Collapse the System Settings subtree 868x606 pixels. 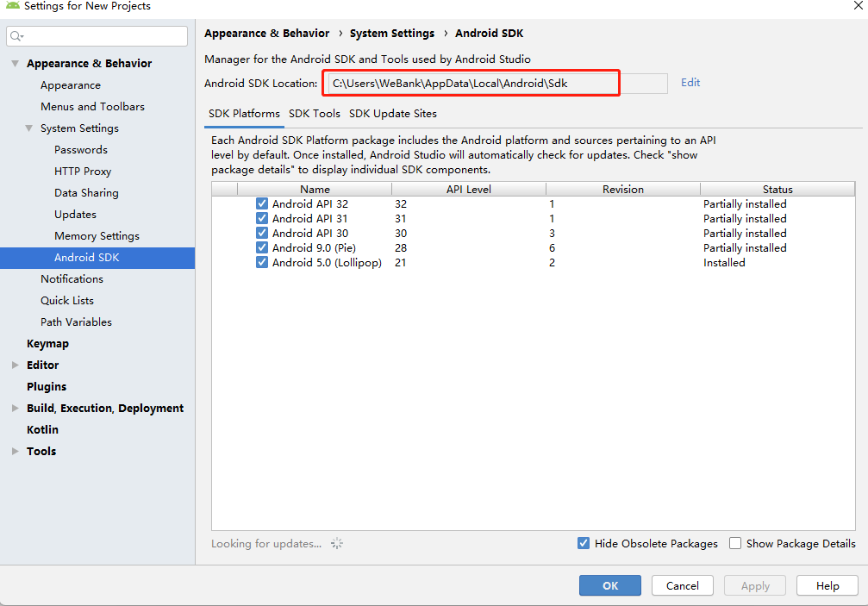point(28,128)
